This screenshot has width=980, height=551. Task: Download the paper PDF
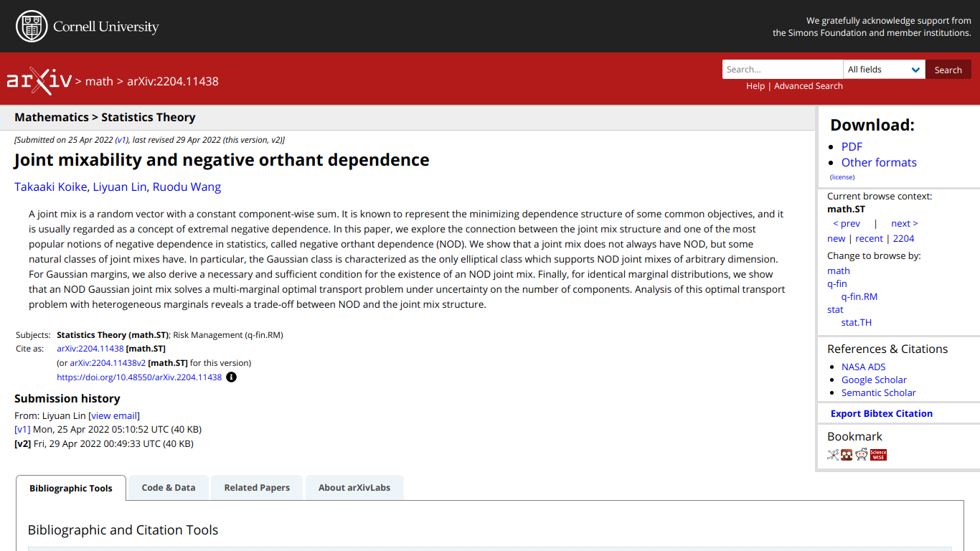[x=852, y=146]
